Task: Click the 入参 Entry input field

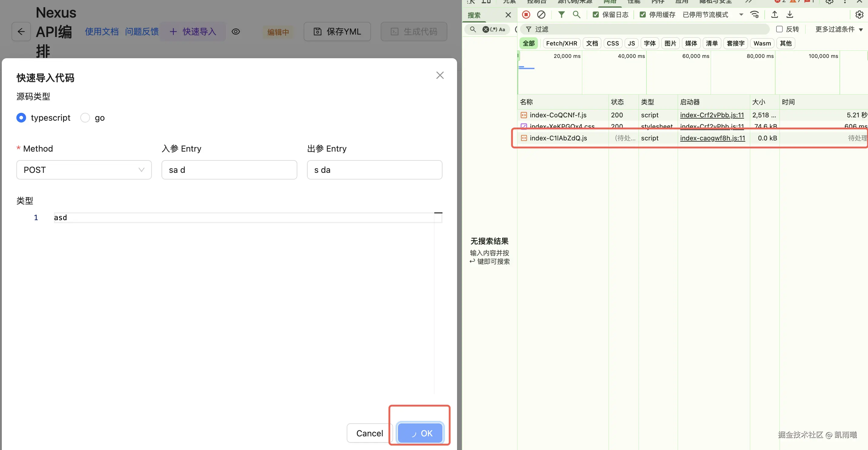Action: pyautogui.click(x=229, y=170)
